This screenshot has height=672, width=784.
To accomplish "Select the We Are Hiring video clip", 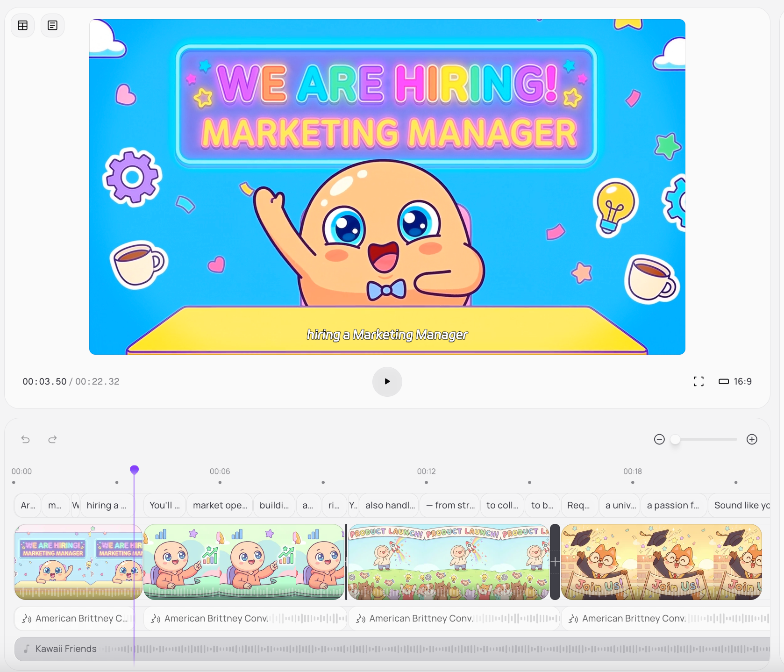I will click(x=78, y=562).
